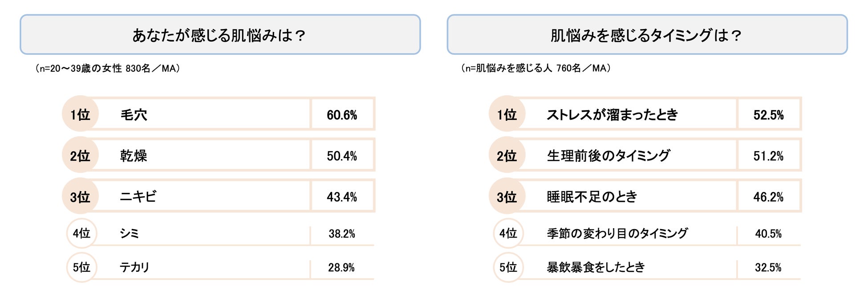Click the 2位 badge beside 乾燥

coord(80,156)
